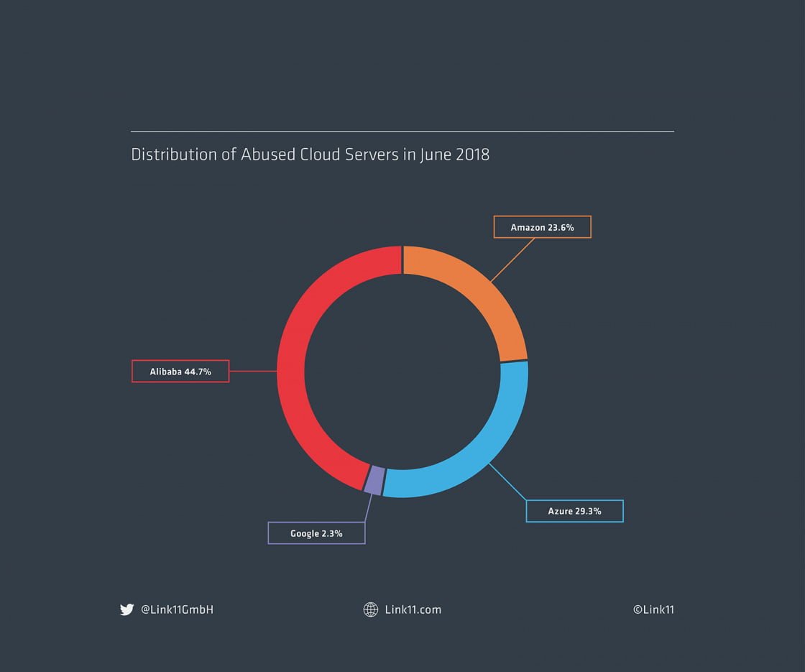Click the chart title text
This screenshot has height=672, width=805.
pos(310,155)
